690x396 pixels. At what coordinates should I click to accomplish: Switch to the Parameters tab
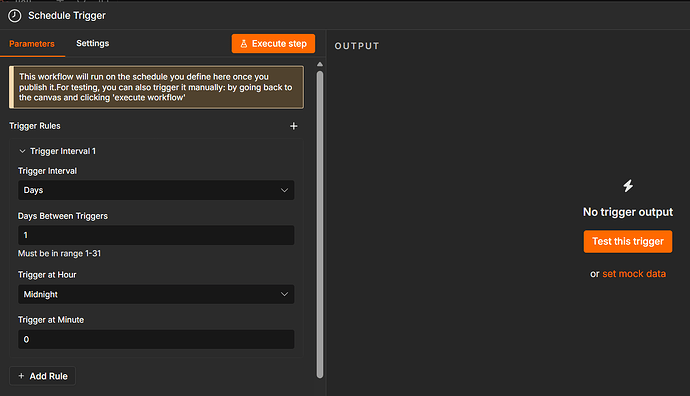[32, 44]
